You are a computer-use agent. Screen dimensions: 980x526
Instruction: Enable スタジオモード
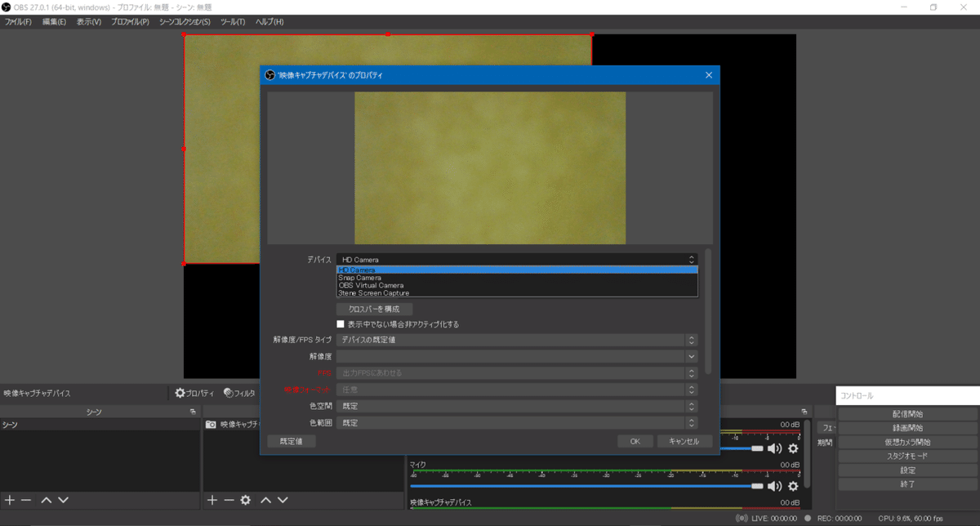click(906, 456)
